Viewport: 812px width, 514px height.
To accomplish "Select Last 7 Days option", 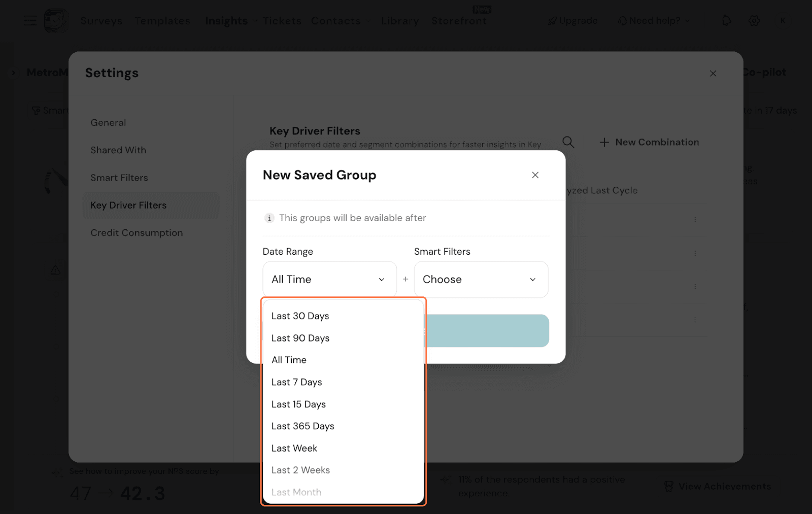I will 296,382.
